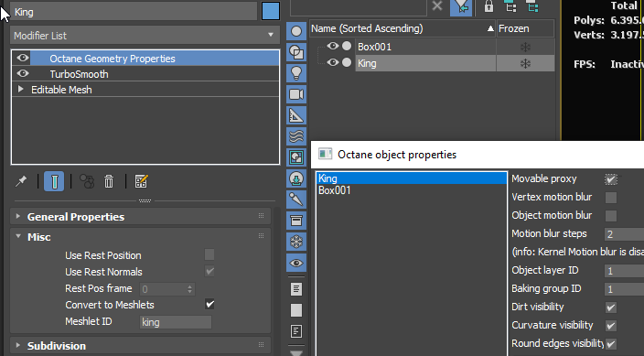Toggle the lights filter bulb icon
Image resolution: width=644 pixels, height=356 pixels.
click(296, 73)
